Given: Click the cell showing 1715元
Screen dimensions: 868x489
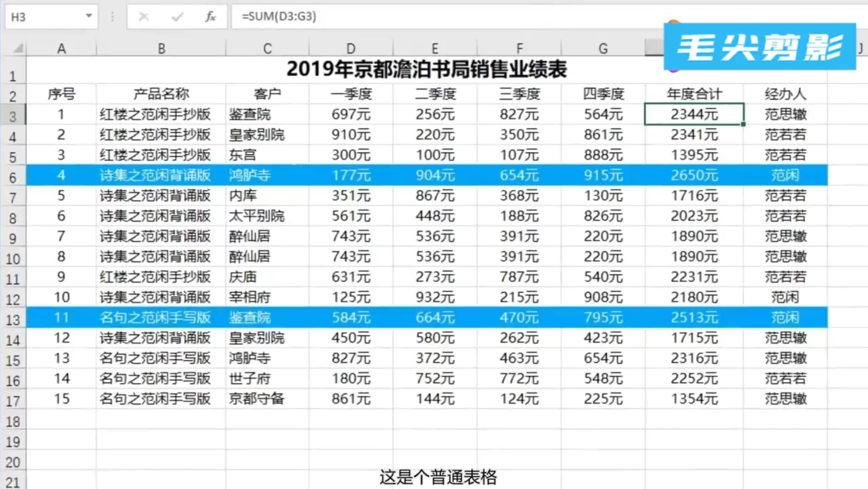Looking at the screenshot, I should [x=694, y=338].
